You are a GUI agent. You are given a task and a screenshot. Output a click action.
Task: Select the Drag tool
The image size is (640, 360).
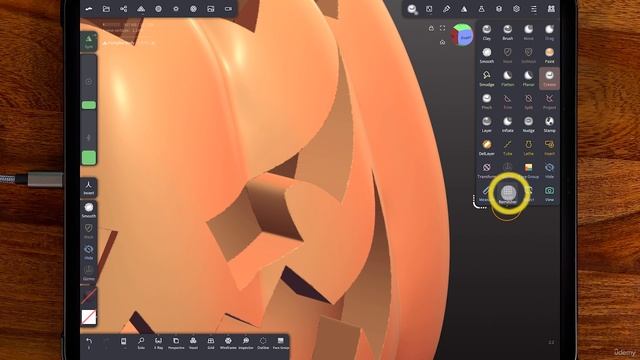pos(549,32)
